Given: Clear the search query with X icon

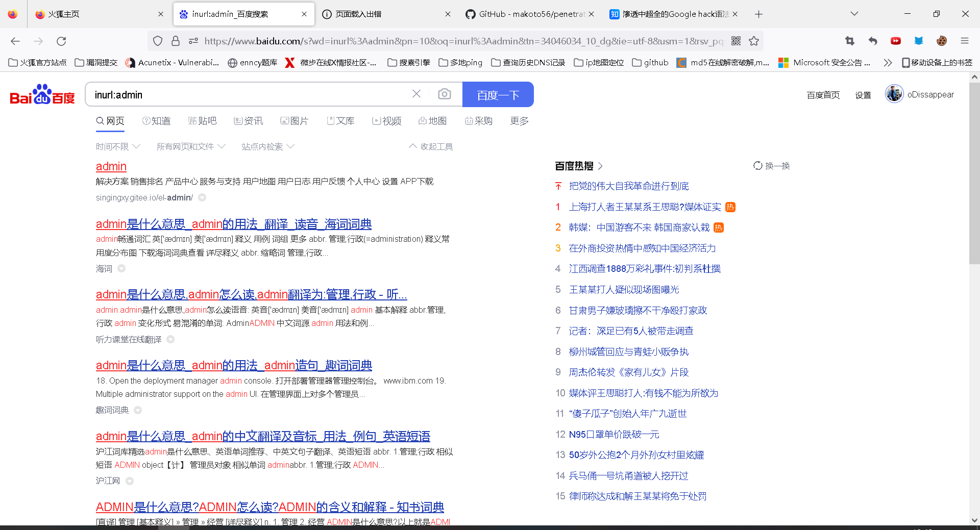Looking at the screenshot, I should [416, 94].
